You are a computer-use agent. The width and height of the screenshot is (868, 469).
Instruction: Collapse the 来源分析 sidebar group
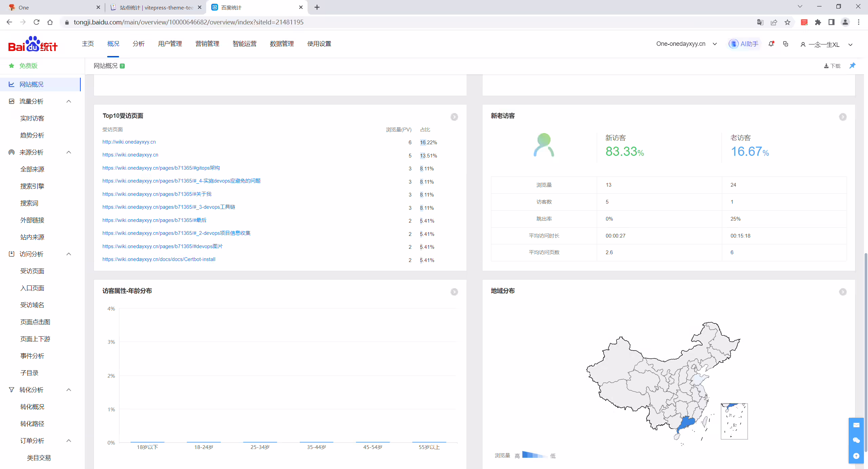69,152
